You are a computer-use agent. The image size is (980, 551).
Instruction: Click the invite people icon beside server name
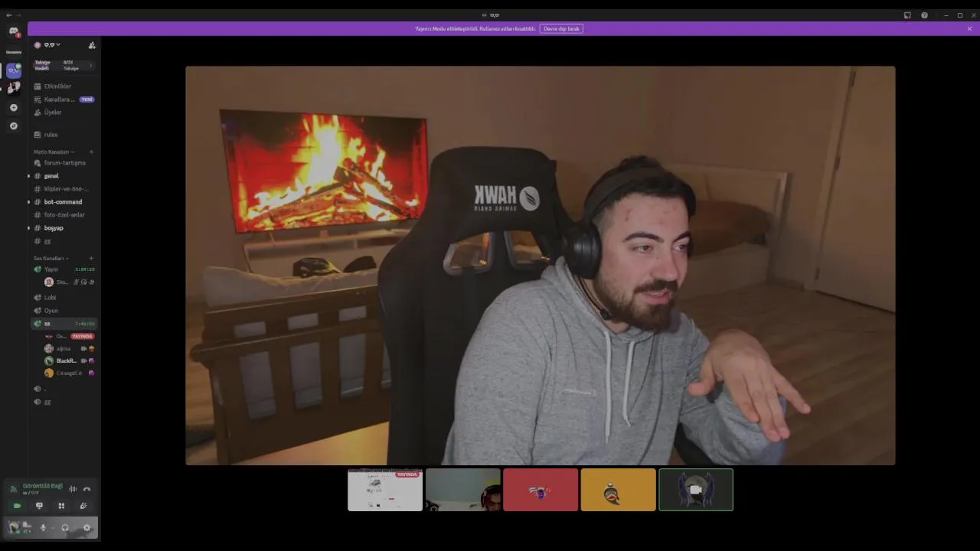point(92,45)
